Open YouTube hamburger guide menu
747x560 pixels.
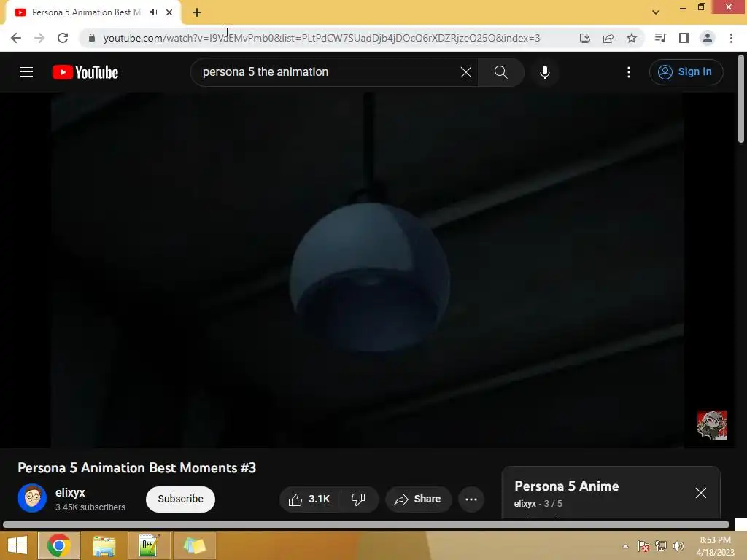pyautogui.click(x=26, y=72)
